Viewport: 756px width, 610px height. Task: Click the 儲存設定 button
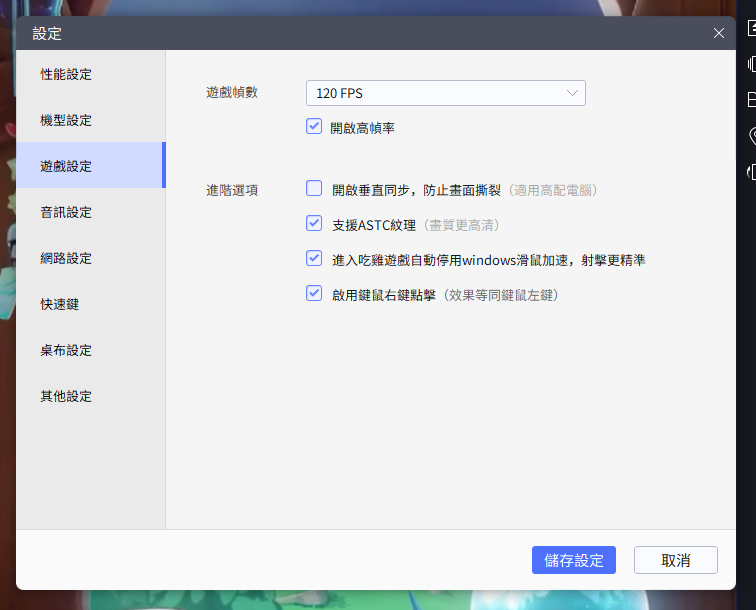(574, 560)
